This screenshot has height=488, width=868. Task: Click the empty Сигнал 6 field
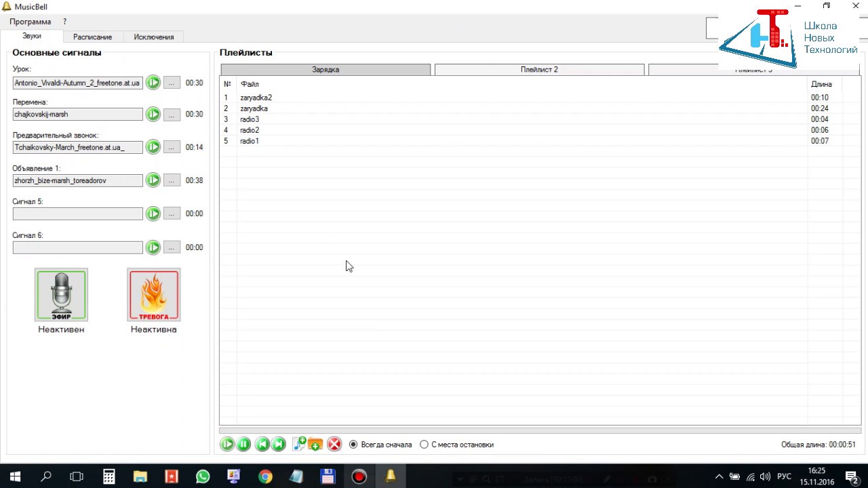coord(78,247)
